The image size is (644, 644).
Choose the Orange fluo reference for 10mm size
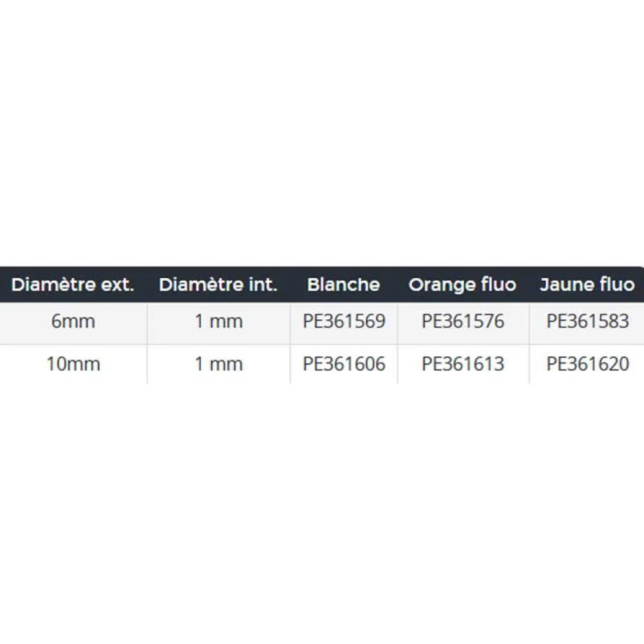tap(463, 364)
